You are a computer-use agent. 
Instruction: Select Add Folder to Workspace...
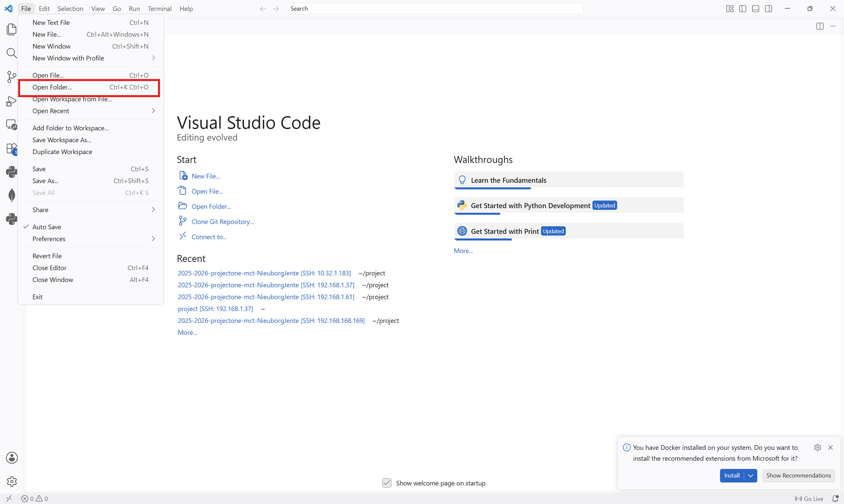point(91,128)
